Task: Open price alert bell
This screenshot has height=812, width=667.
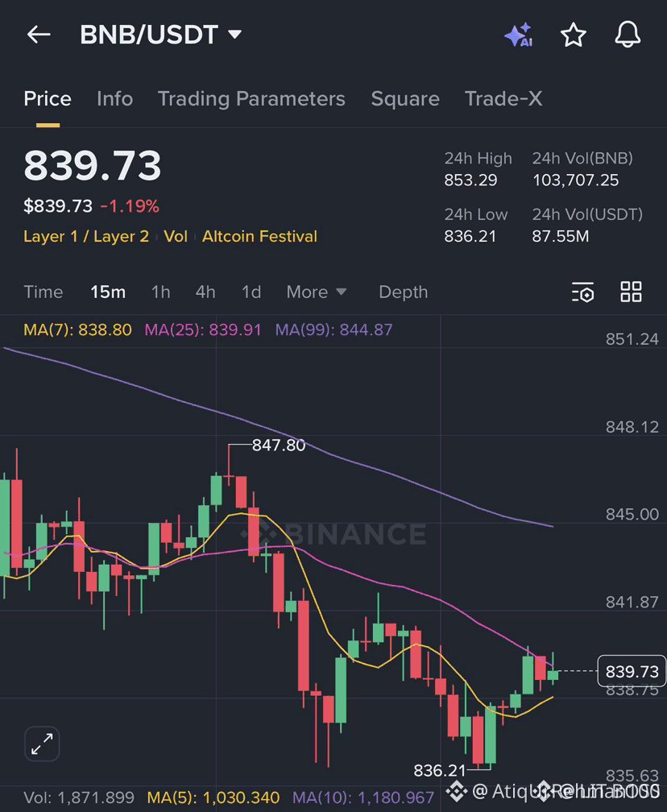Action: coord(628,35)
